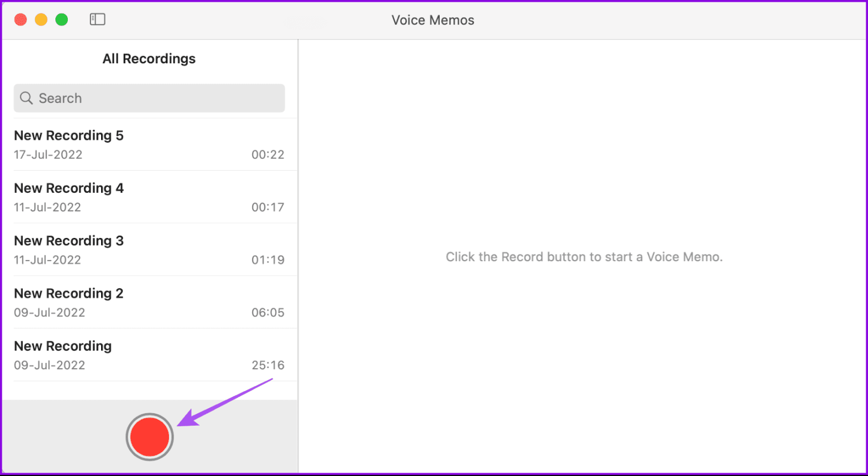Click the yellow minimize button
Image resolution: width=868 pixels, height=476 pixels.
[x=41, y=19]
